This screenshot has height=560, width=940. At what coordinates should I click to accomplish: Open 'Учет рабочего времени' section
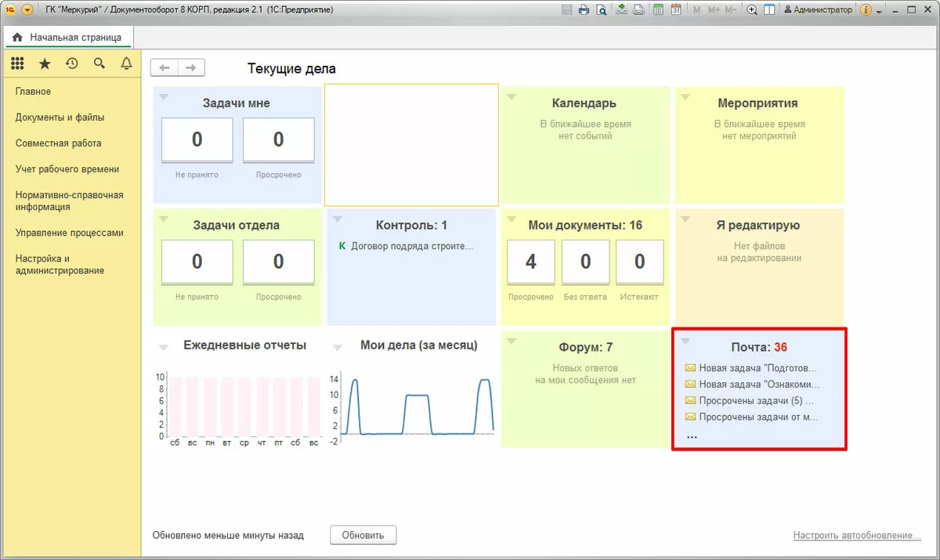pos(67,169)
